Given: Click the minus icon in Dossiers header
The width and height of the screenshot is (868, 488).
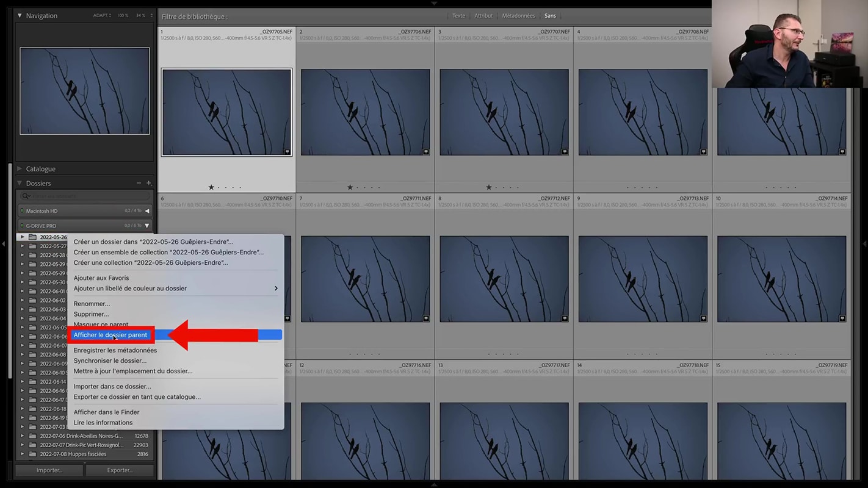Looking at the screenshot, I should click(139, 183).
